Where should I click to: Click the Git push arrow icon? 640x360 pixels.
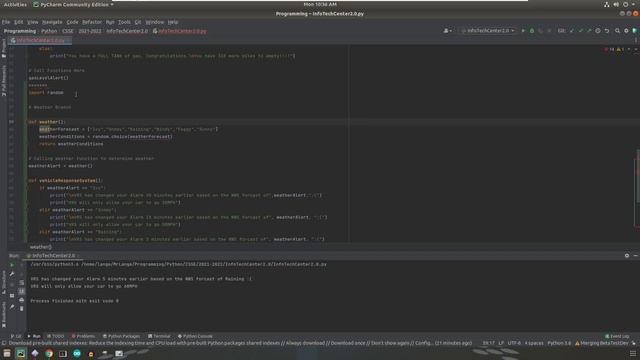[589, 31]
